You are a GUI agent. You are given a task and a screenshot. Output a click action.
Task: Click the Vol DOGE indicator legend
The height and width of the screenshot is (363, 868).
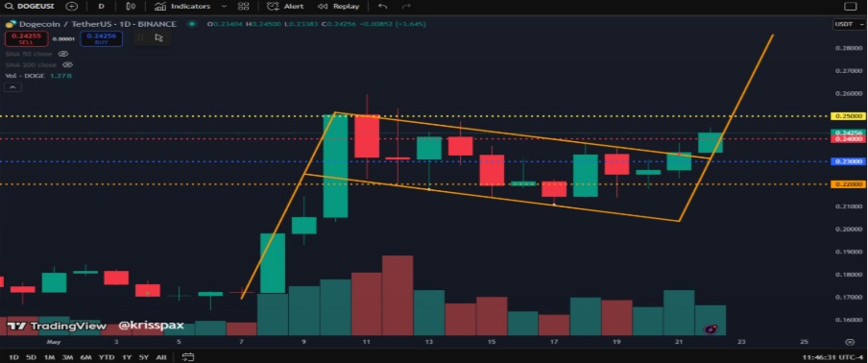pyautogui.click(x=38, y=76)
